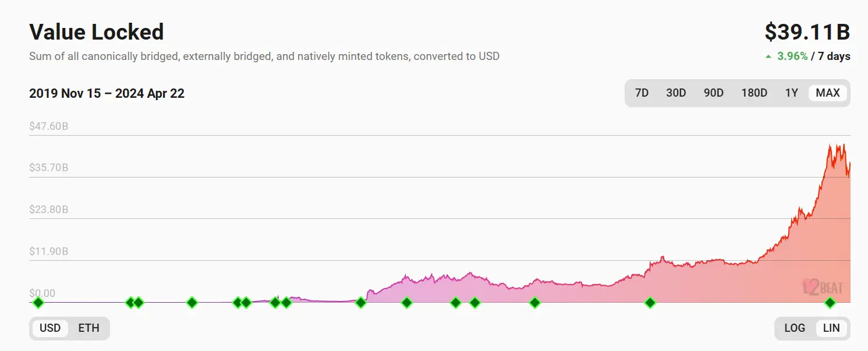Switch the chart scale to LOG
The image size is (868, 351).
795,328
